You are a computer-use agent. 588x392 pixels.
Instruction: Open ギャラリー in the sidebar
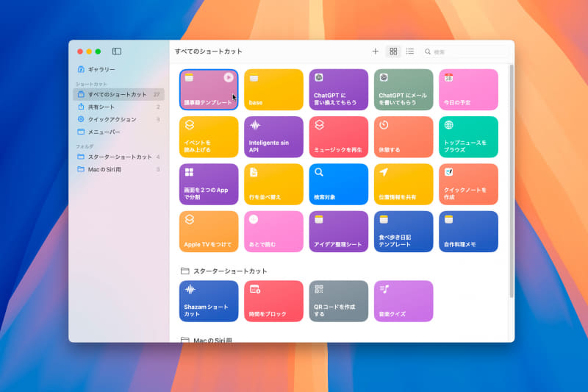click(119, 69)
